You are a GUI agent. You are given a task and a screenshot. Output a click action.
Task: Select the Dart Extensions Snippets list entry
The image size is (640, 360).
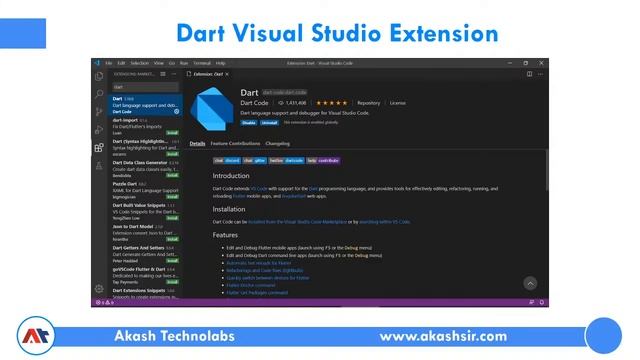(145, 293)
